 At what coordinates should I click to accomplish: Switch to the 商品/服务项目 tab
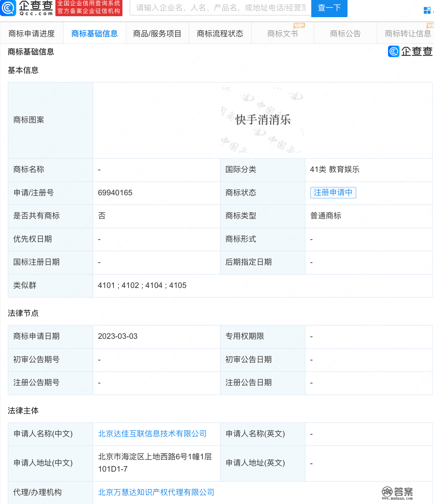[x=157, y=33]
